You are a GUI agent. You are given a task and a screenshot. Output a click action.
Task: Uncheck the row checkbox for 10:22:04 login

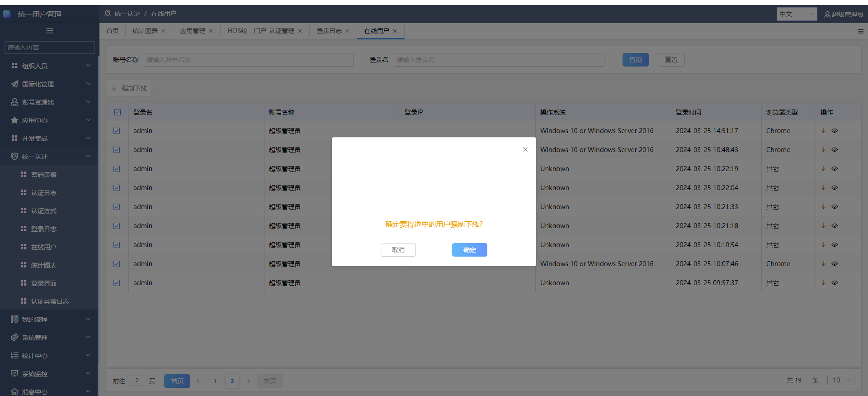[117, 188]
